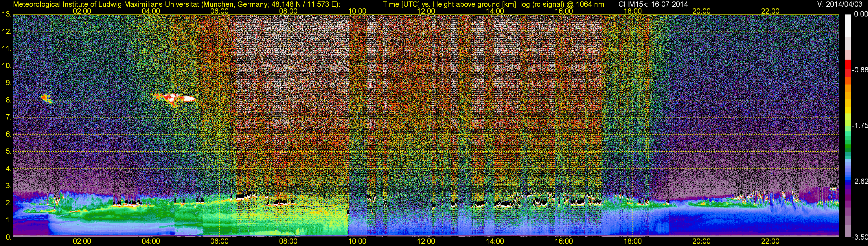This screenshot has width=868, height=246.
Task: Click the 22:00 label on the bottom time axis
Action: point(770,241)
